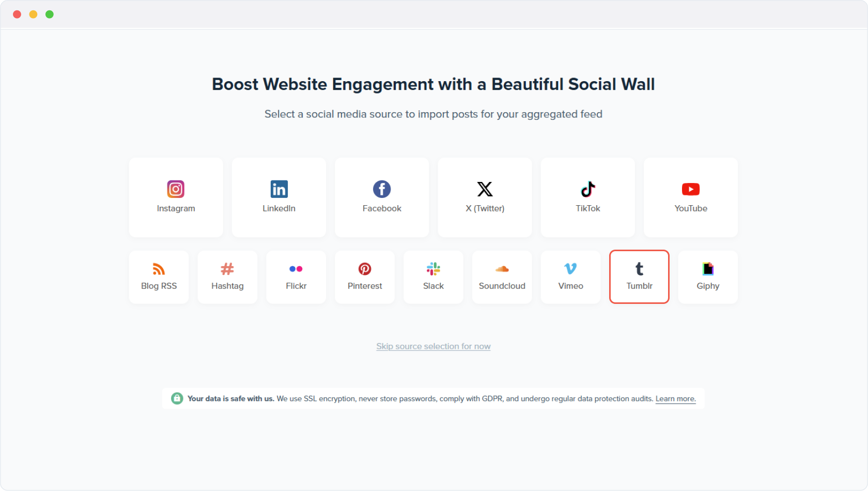Select the TikTok source

[x=587, y=197]
